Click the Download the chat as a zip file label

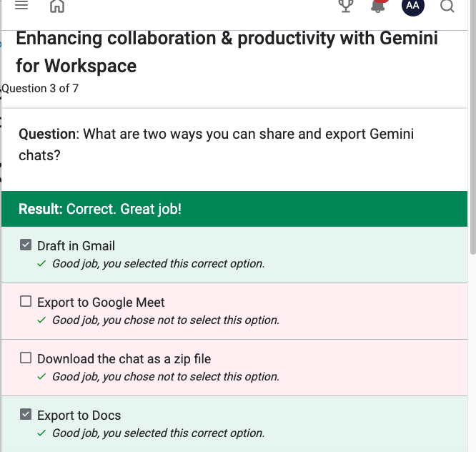point(124,359)
